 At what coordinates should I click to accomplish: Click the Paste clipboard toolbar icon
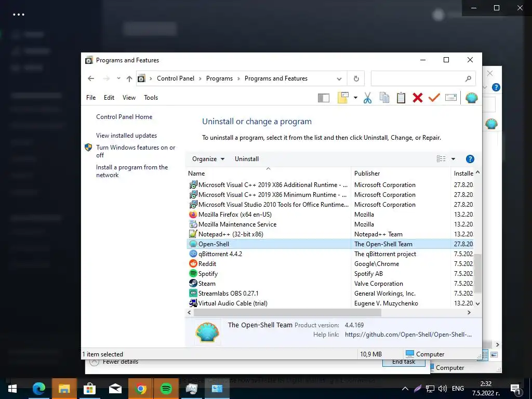[x=401, y=98]
